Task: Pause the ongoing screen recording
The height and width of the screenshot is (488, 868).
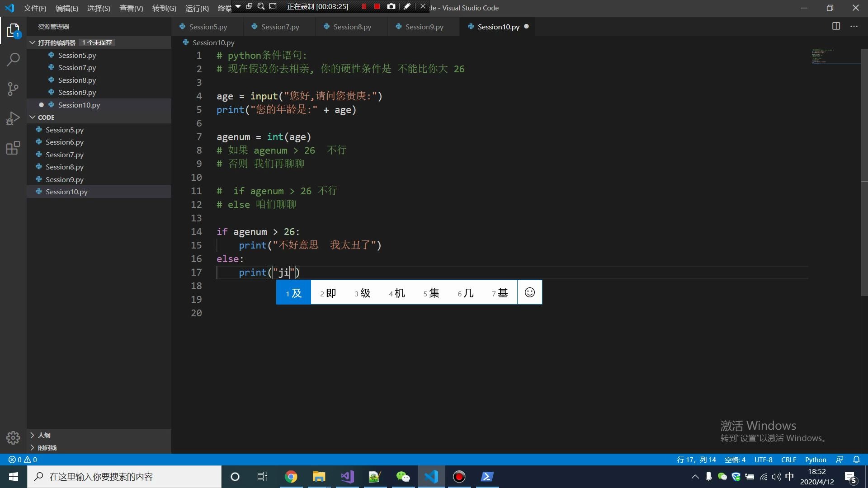Action: 364,6
